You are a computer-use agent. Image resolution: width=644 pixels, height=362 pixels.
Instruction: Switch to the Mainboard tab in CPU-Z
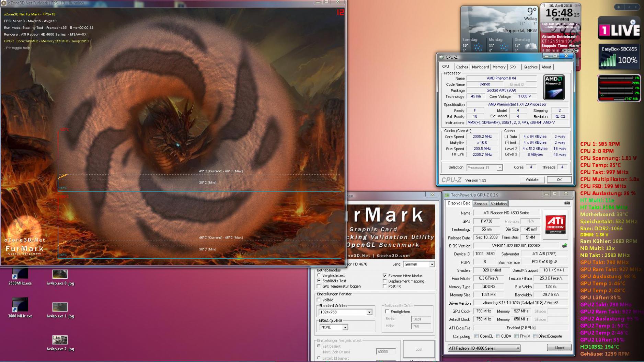[x=480, y=67]
